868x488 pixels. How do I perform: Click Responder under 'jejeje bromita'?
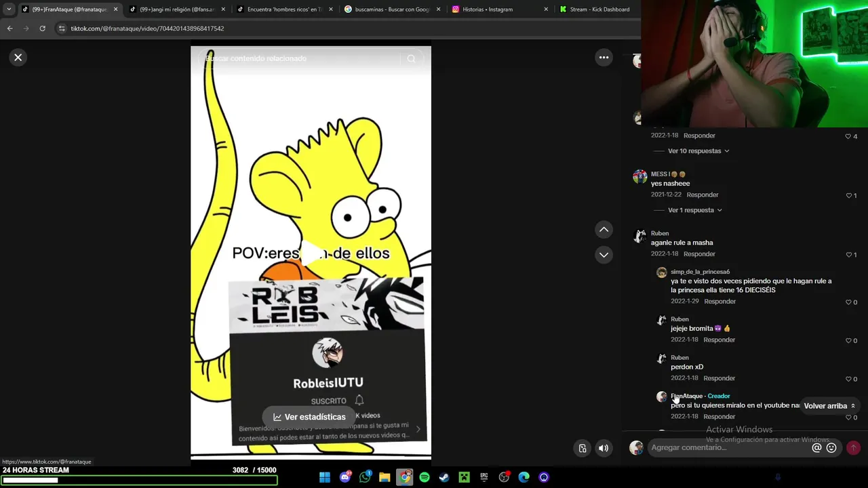[x=719, y=340]
